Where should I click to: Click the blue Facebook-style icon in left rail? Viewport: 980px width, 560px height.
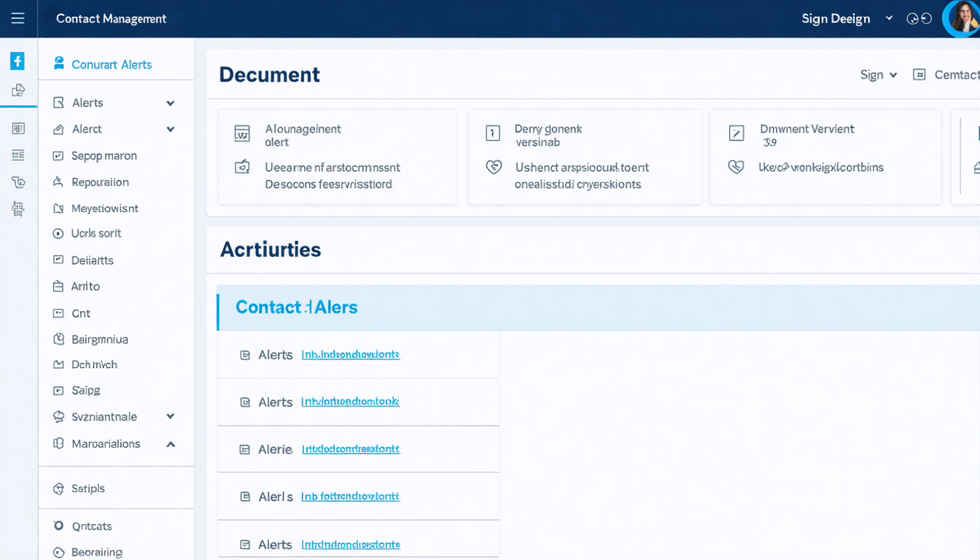point(17,61)
